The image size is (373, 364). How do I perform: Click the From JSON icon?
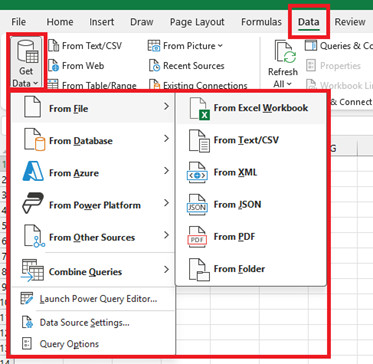197,204
